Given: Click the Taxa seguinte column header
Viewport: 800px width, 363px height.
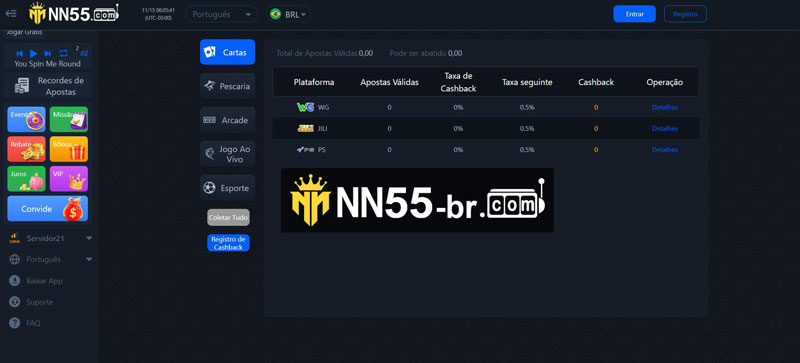Looking at the screenshot, I should click(527, 82).
